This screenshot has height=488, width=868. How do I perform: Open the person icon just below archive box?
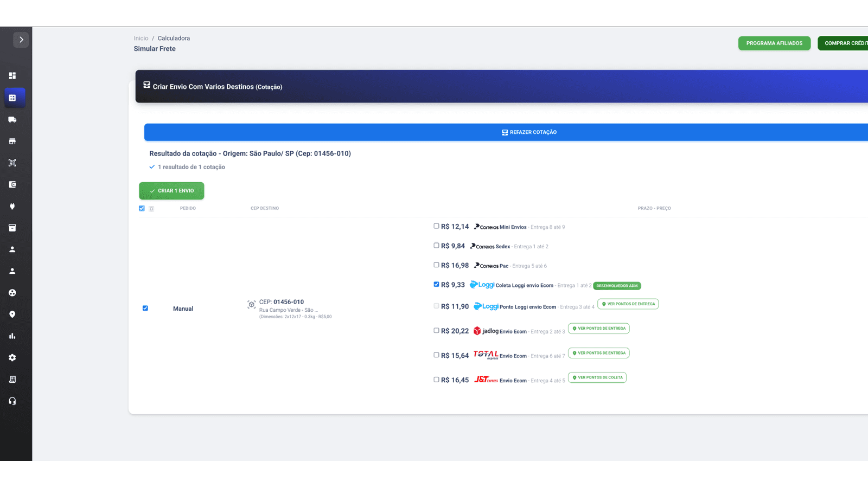tap(12, 249)
